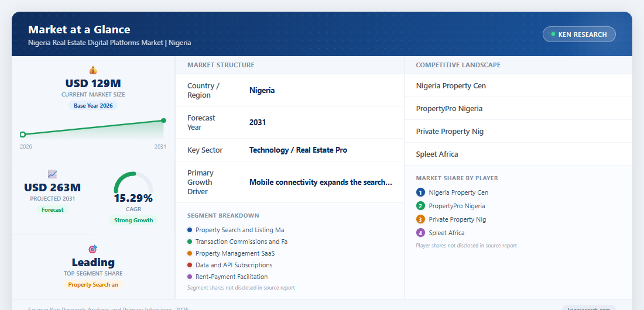This screenshot has width=644, height=310.
Task: Click the Base Year 2026 pill
Action: [93, 105]
